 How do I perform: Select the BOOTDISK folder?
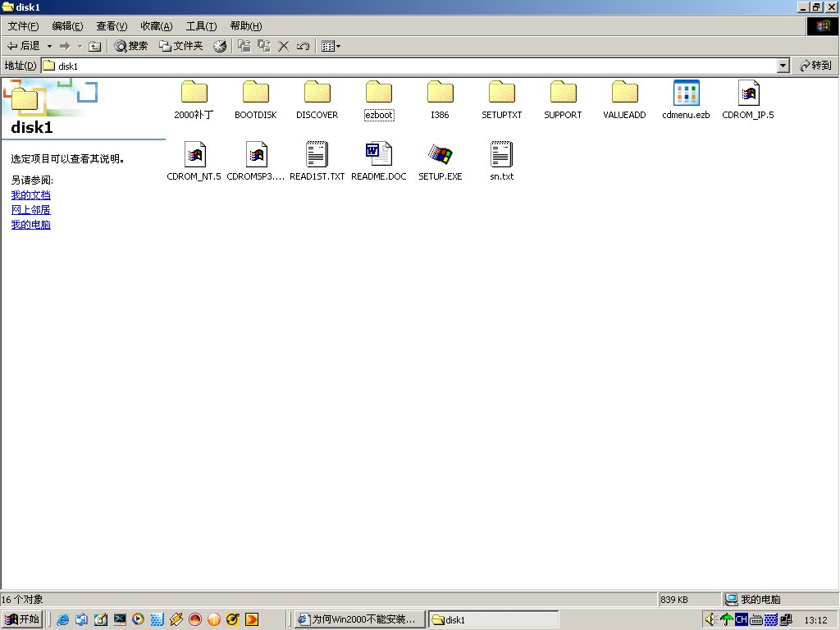(x=256, y=100)
